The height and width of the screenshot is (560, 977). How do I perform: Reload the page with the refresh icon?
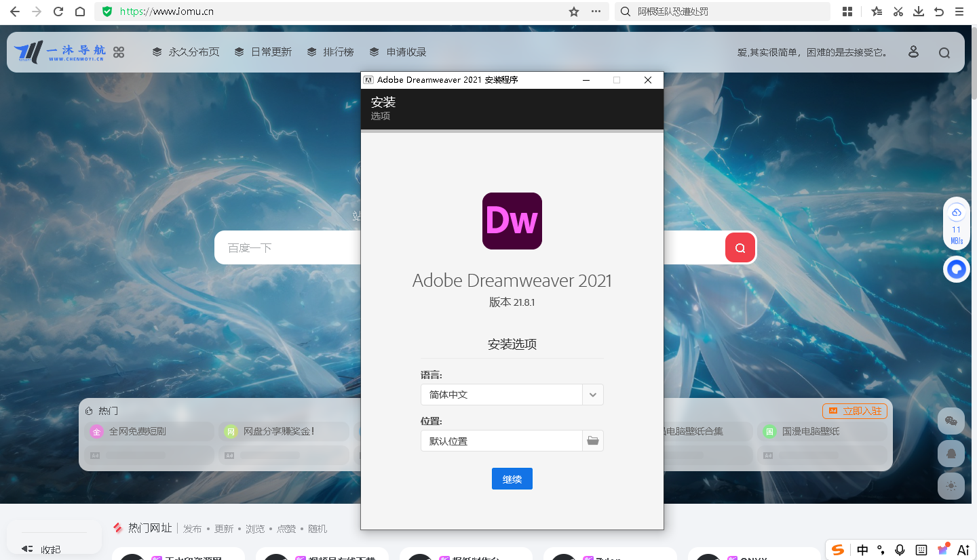click(x=58, y=12)
